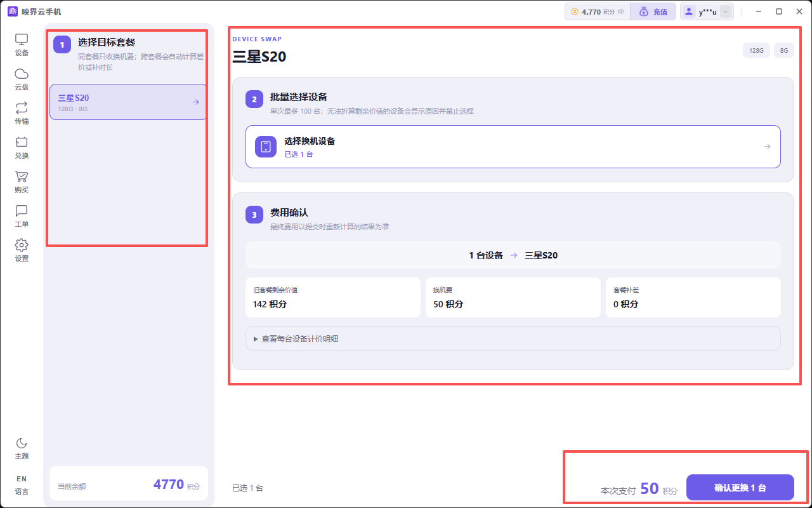This screenshot has height=508, width=812.
Task: Minimize the 映界云手机 window
Action: (758, 11)
